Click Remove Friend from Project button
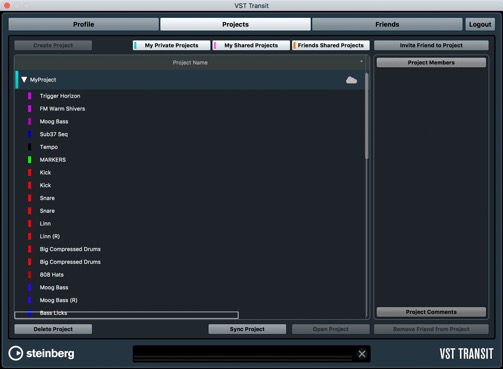 (431, 329)
